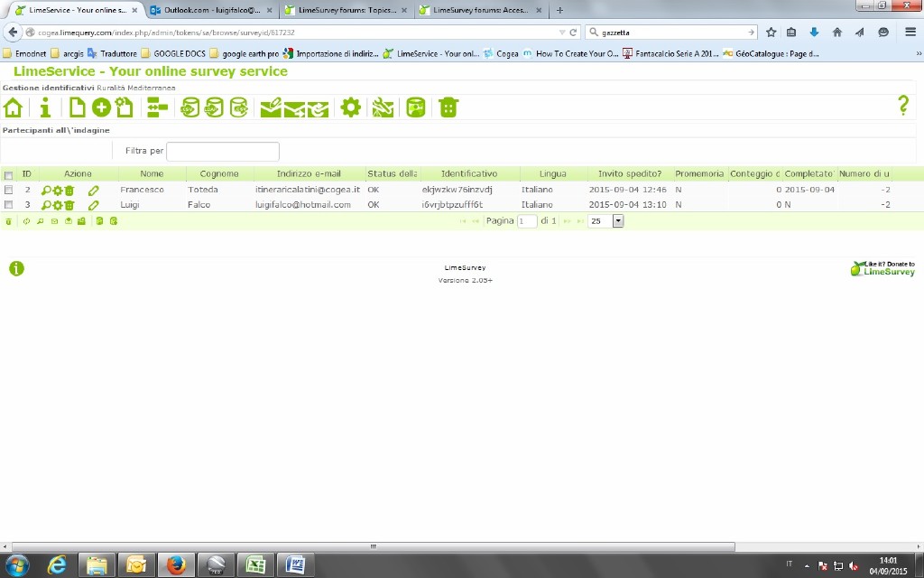Tick the checkbox for Luigi Falco row

8,205
